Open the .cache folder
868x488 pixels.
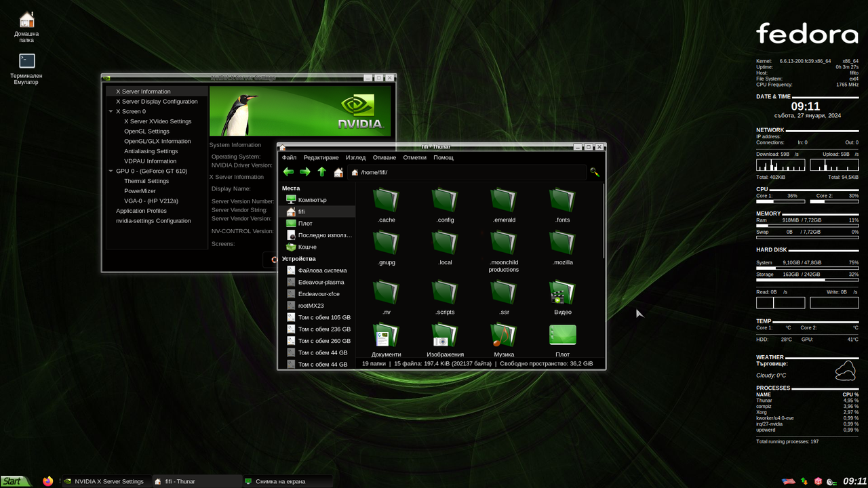(x=387, y=206)
